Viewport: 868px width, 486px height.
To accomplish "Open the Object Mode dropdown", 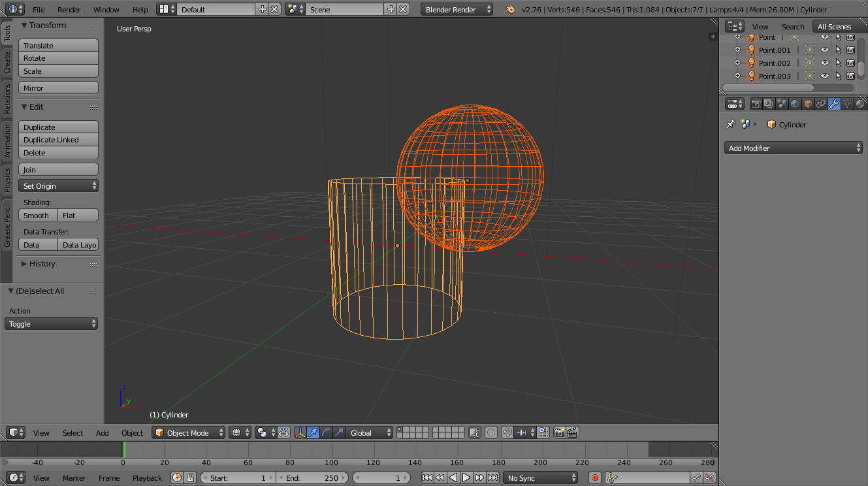I will [188, 432].
